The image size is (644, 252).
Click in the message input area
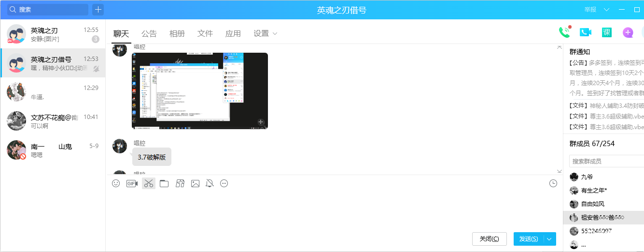(333, 210)
